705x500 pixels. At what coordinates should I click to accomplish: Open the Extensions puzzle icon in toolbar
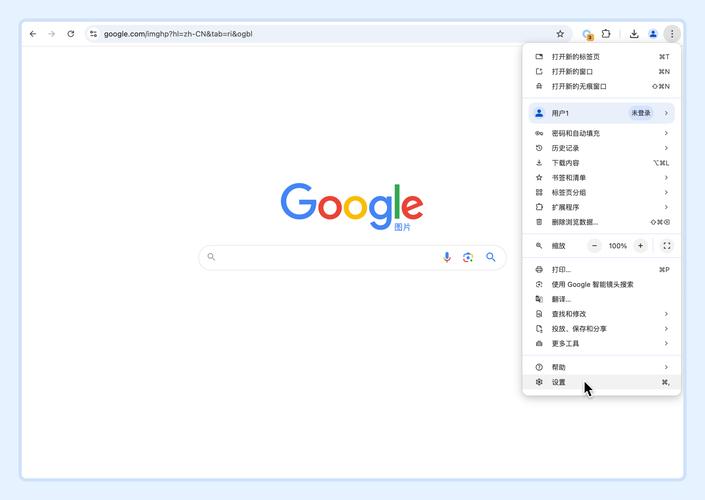point(606,34)
